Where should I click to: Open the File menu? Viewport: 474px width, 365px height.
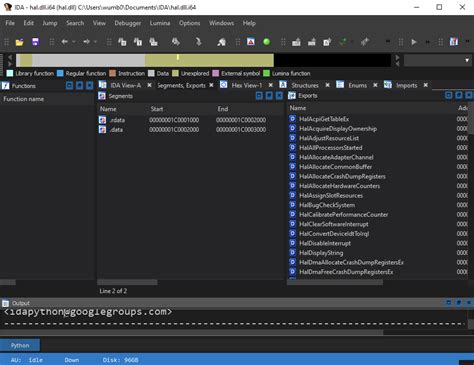tap(10, 23)
